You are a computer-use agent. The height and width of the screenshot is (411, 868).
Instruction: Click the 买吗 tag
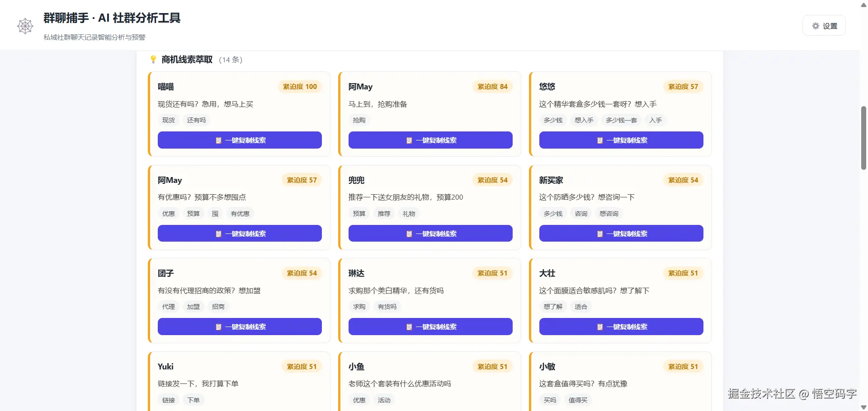pyautogui.click(x=550, y=400)
